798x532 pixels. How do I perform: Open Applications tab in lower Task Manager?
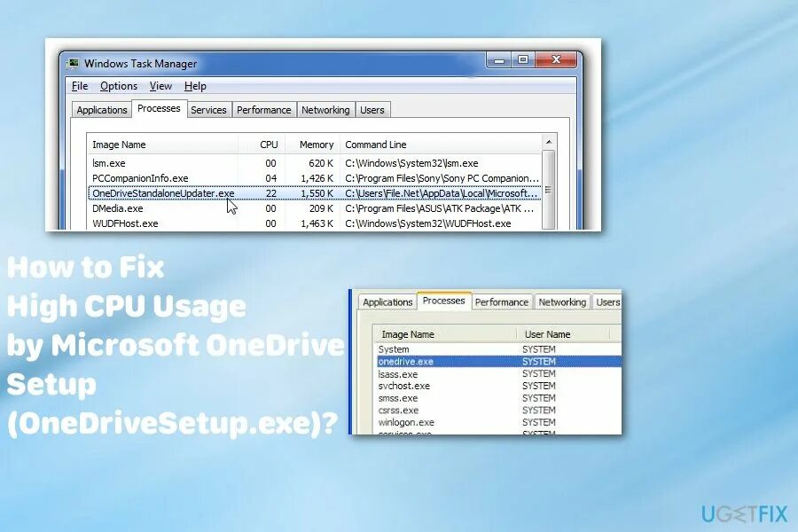pyautogui.click(x=387, y=302)
